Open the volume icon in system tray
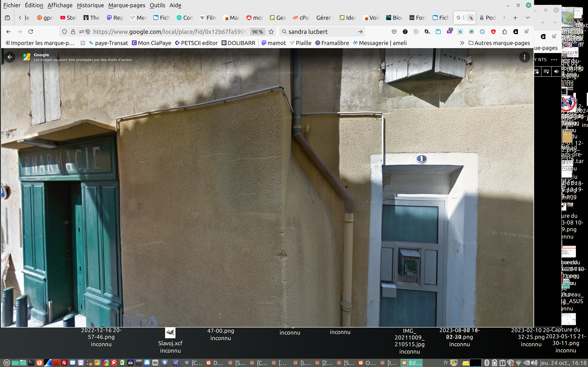Viewport: 588px width, 367px height. [x=534, y=363]
